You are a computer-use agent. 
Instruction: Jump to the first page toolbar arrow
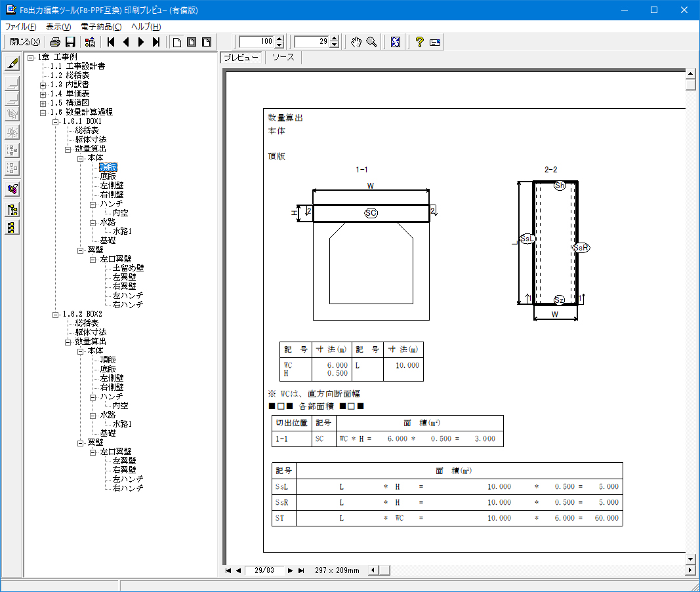point(111,42)
